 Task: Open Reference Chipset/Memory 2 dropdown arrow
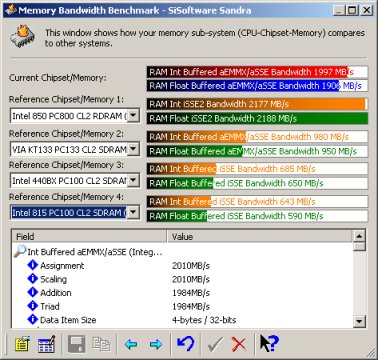(133, 149)
